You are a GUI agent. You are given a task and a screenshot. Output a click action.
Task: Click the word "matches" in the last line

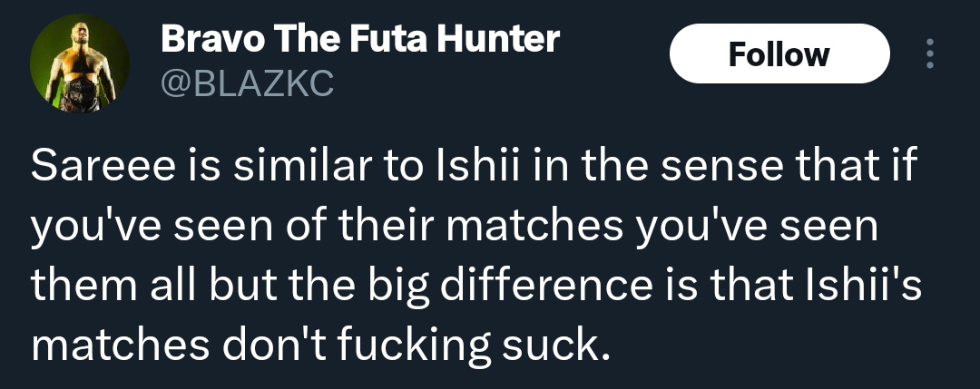tap(120, 345)
